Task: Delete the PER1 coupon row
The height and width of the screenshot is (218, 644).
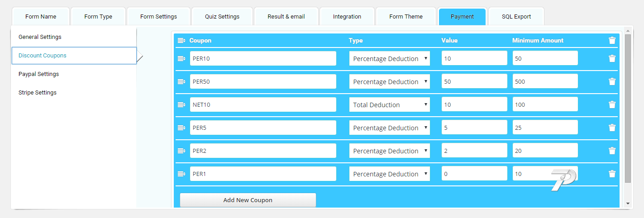Action: pyautogui.click(x=612, y=174)
